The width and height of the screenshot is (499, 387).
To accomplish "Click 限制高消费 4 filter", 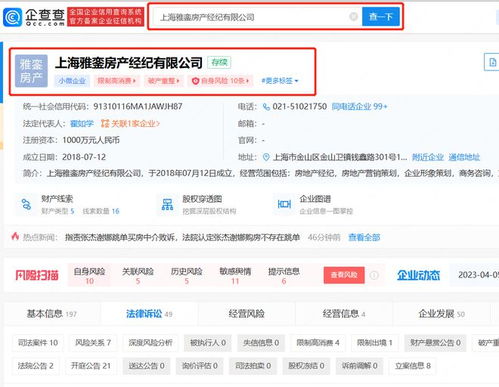I will [x=318, y=343].
